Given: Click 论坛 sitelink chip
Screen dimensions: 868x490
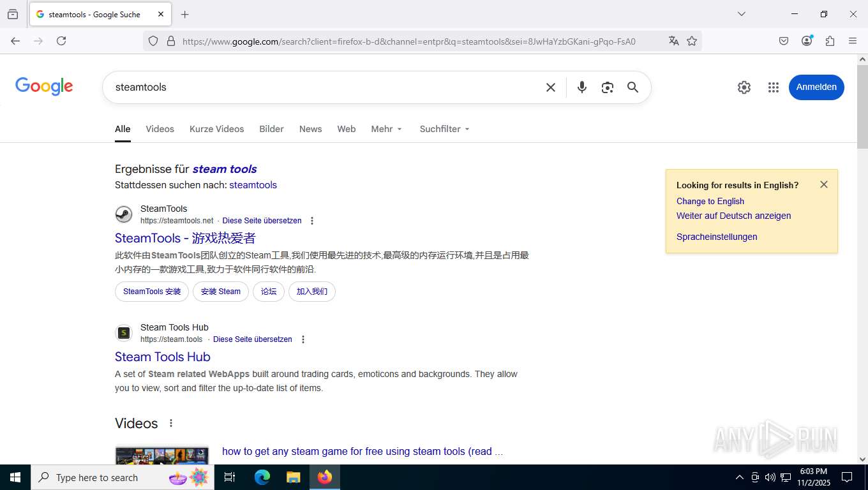Looking at the screenshot, I should [269, 292].
